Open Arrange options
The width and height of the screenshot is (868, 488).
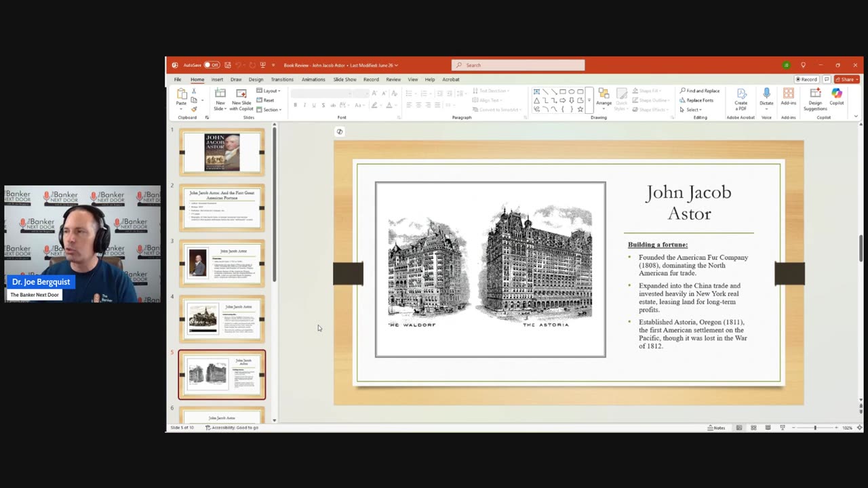(604, 99)
